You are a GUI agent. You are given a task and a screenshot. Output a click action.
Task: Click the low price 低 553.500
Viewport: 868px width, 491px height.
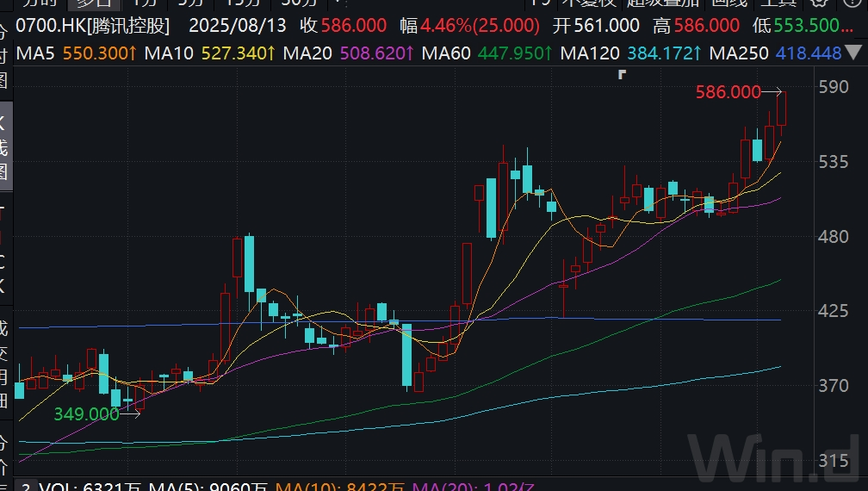(x=803, y=26)
